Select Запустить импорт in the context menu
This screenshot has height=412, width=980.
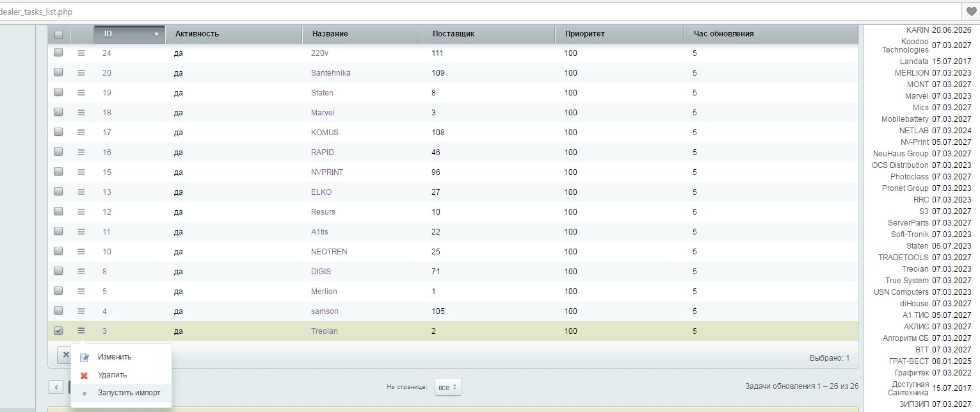[x=129, y=393]
